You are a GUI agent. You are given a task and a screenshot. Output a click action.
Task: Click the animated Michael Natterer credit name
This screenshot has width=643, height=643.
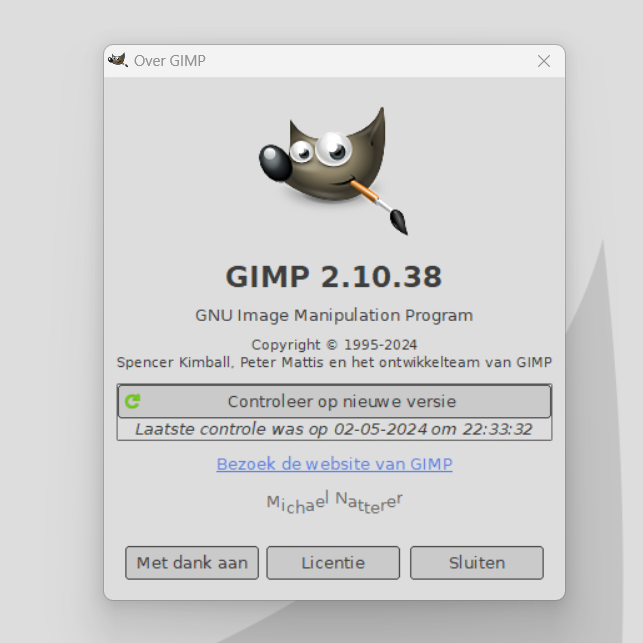pos(334,502)
